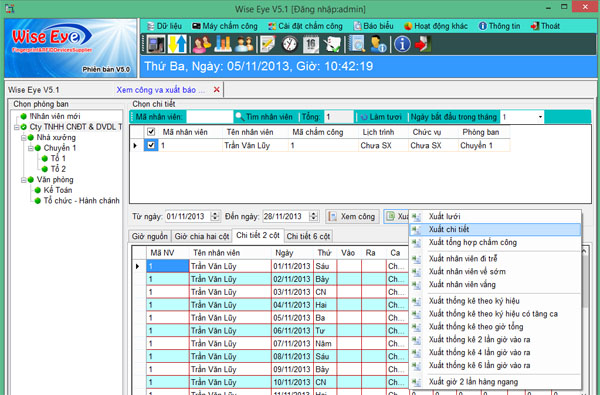Open Ngày bắt đầu trong tháng dropdown
Screen dimensions: 600x395
point(540,117)
